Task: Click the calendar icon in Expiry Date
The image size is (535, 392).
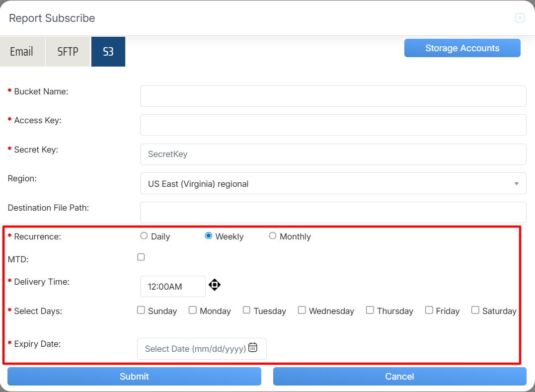Action: (253, 347)
